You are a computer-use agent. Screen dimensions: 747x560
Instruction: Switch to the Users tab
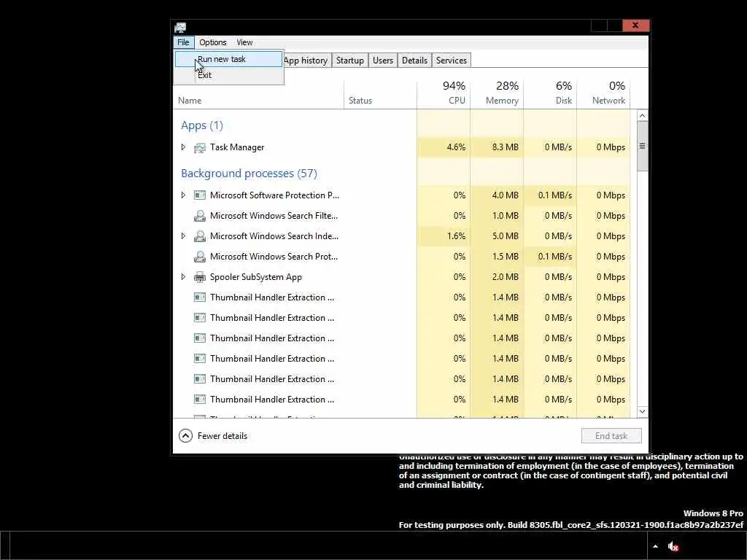point(383,61)
